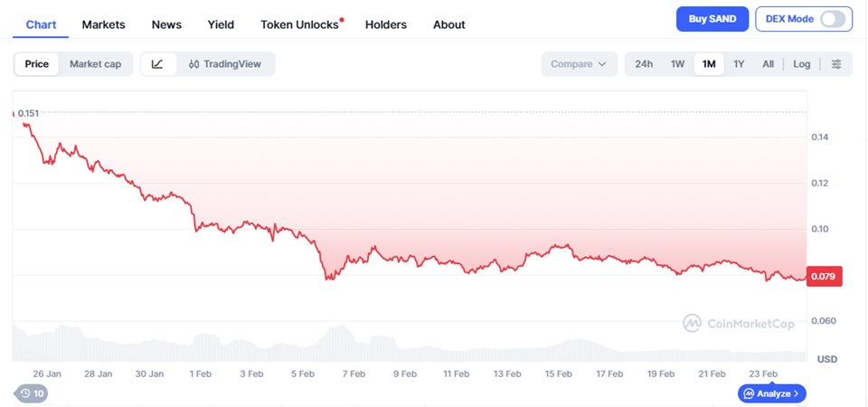This screenshot has width=868, height=407.
Task: Switch chart to Market cap view
Action: point(95,64)
